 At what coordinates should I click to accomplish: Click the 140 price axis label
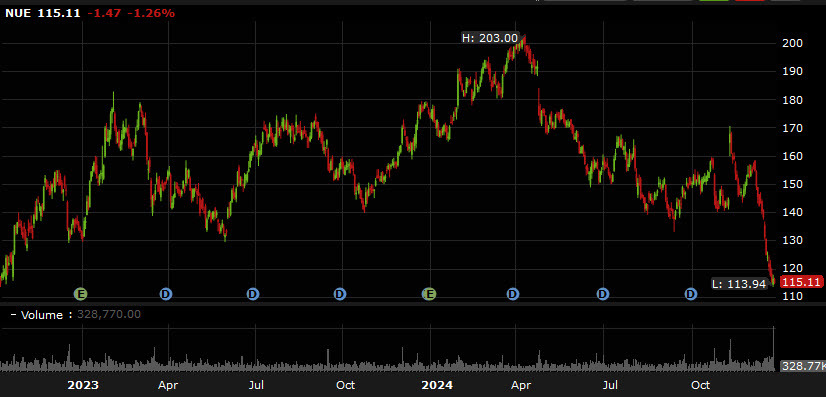coord(792,212)
